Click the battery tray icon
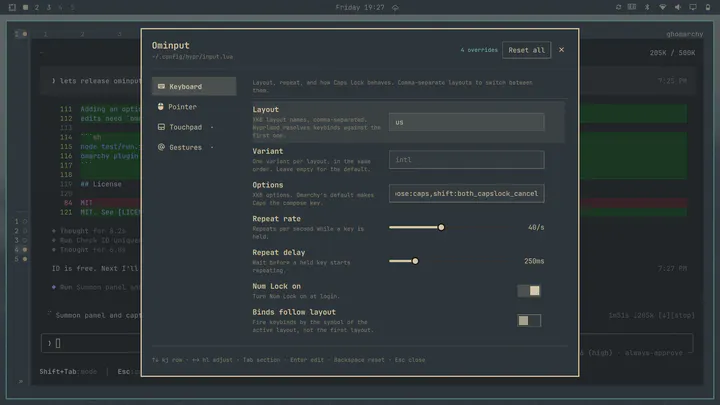 point(708,7)
